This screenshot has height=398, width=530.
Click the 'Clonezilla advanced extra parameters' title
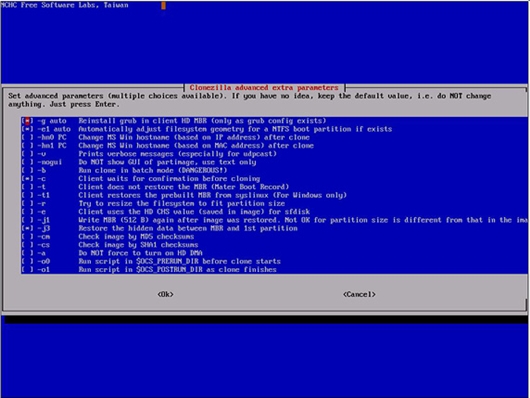click(264, 88)
